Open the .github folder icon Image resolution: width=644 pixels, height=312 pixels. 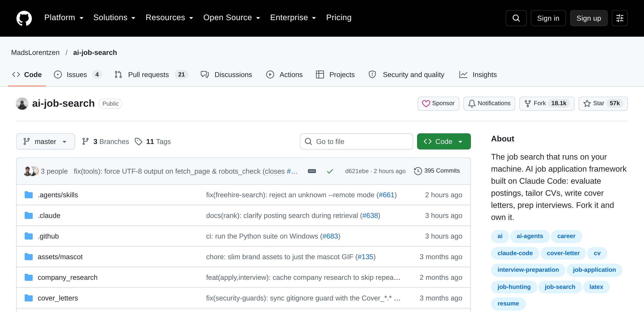29,236
